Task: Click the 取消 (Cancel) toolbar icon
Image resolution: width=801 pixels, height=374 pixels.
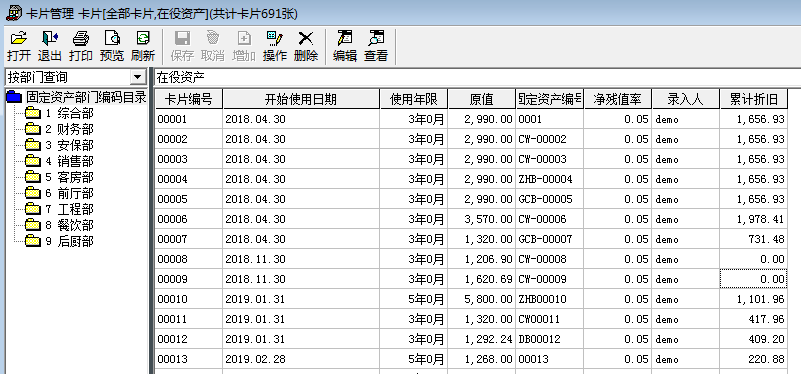Action: [213, 46]
